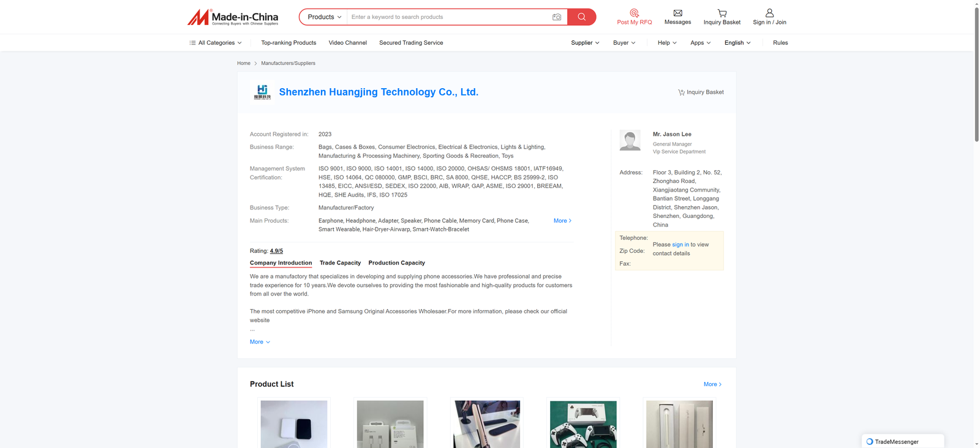Click the sign in link for contact details
Screen dimensions: 980x448
click(x=680, y=245)
